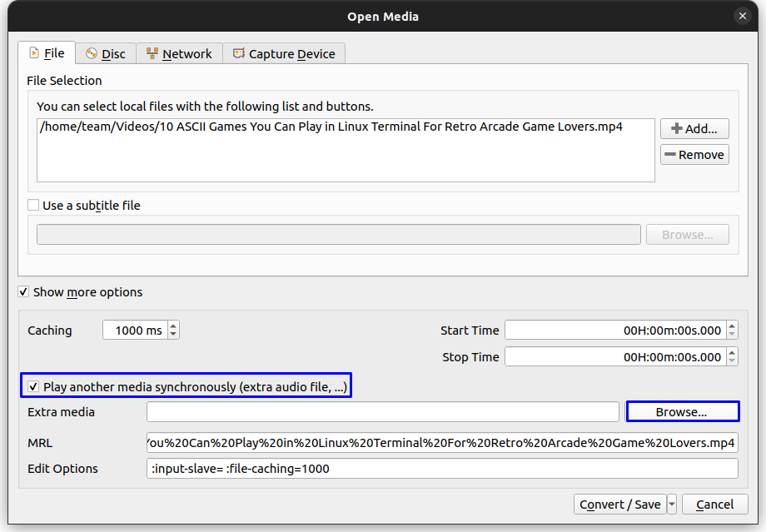Click the disc icon on the Disc tab
The image size is (766, 532).
(x=91, y=53)
